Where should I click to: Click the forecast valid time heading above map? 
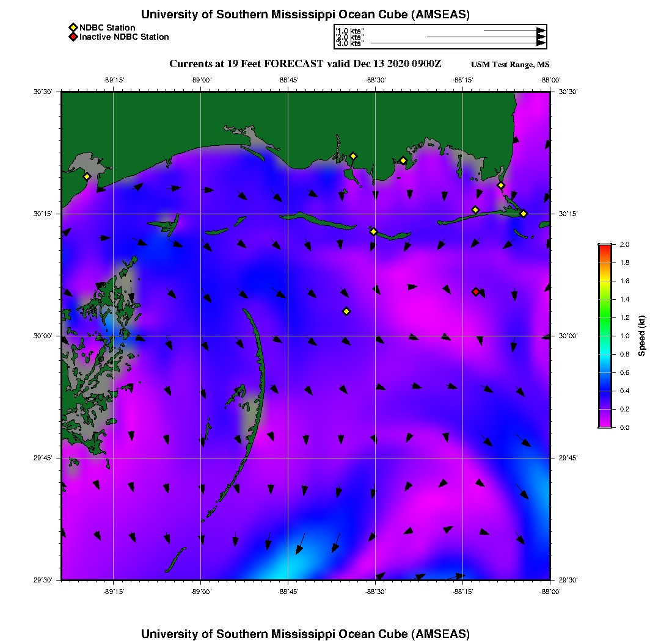pos(305,64)
